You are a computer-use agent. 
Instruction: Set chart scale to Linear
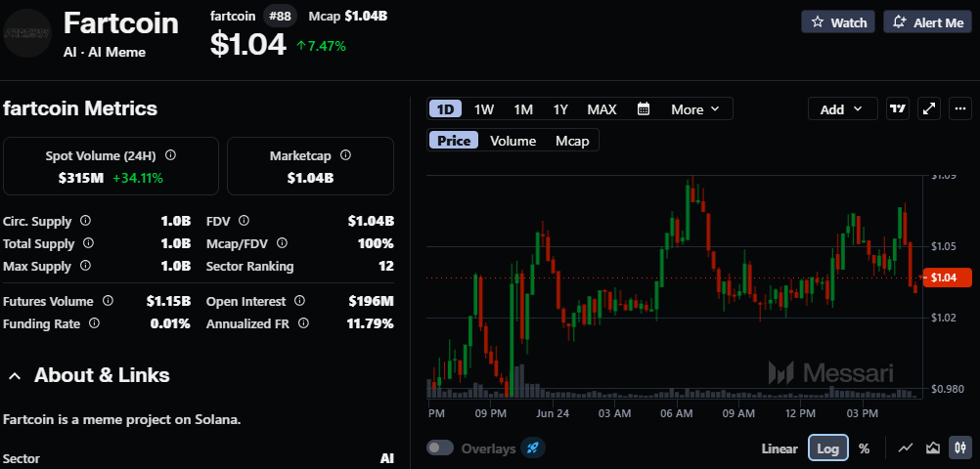780,448
